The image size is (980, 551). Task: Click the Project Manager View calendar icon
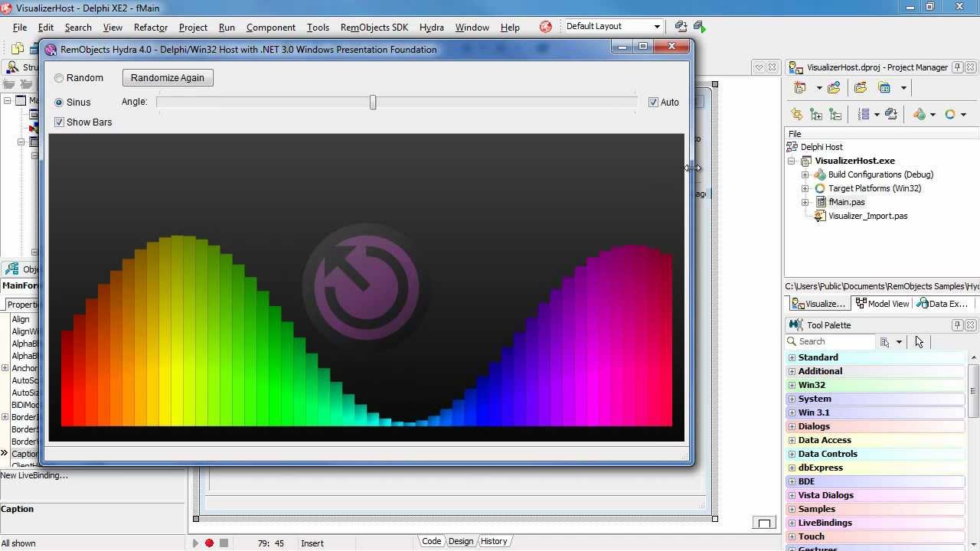[x=884, y=88]
